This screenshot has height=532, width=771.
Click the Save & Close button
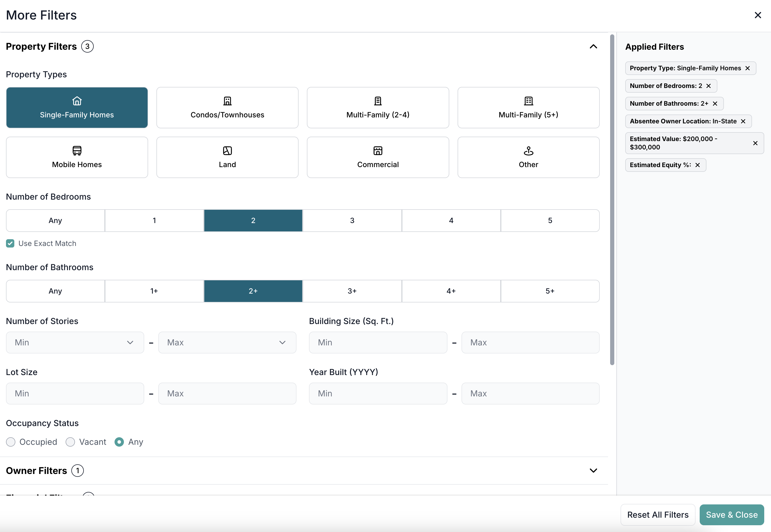[731, 515]
